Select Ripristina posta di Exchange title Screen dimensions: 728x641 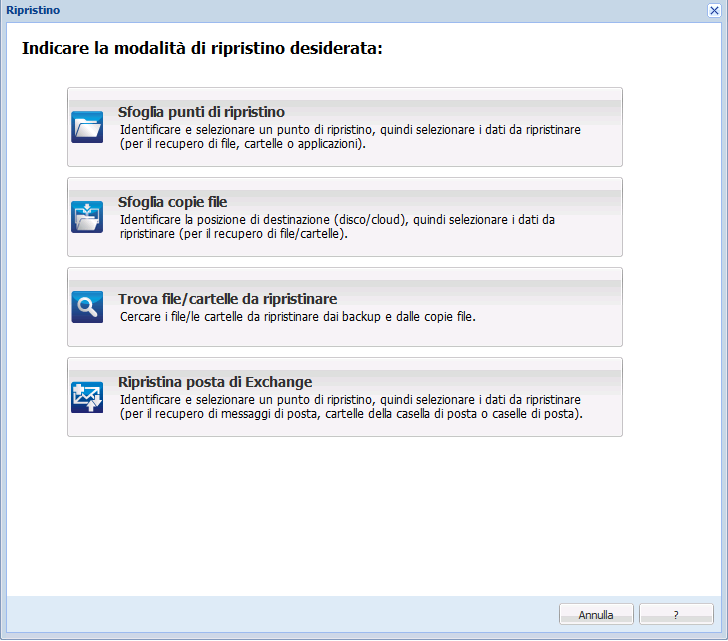[x=215, y=382]
